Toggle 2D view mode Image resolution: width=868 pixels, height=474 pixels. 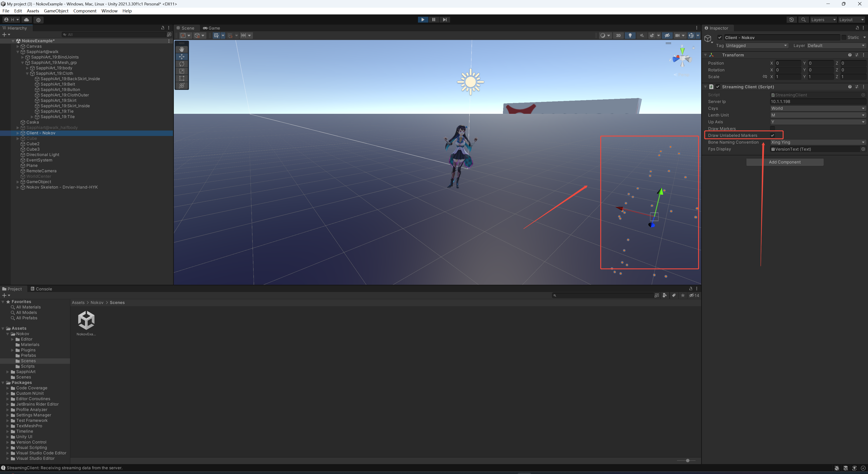click(x=618, y=35)
